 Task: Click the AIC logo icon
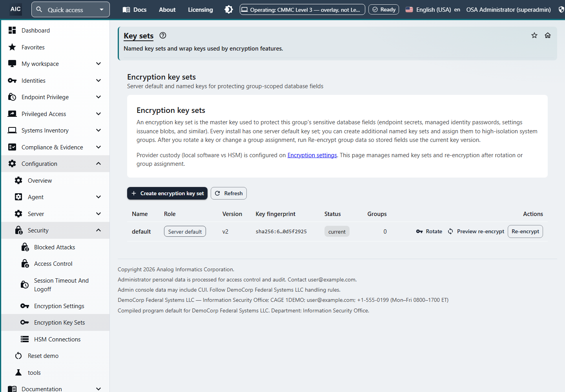tap(16, 9)
